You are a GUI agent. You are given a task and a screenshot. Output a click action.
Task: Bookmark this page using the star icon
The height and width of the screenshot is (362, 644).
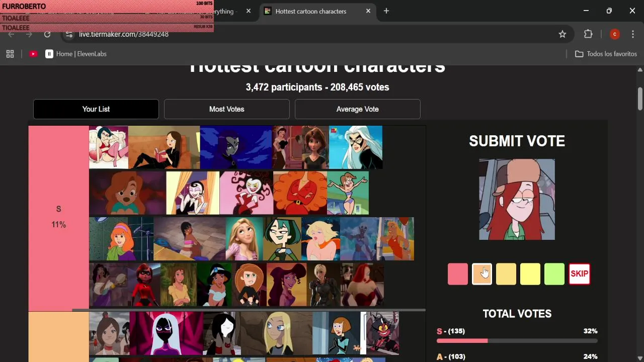(562, 34)
